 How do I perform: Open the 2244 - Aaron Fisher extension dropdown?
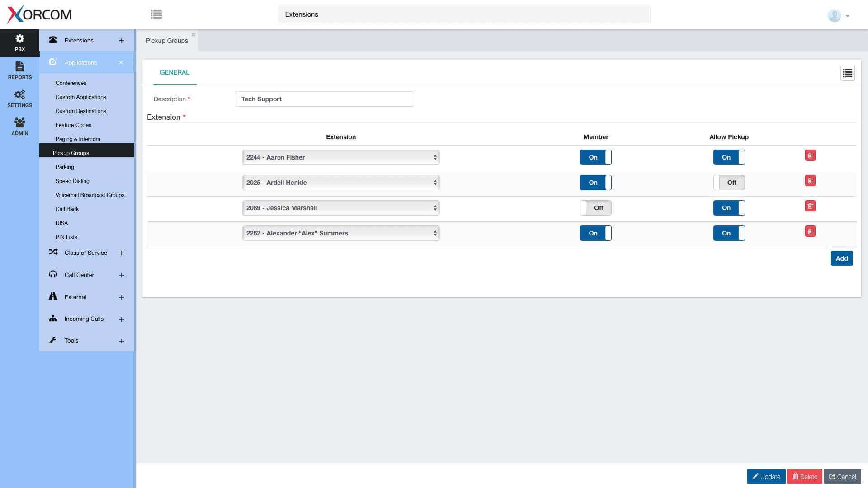tap(341, 157)
